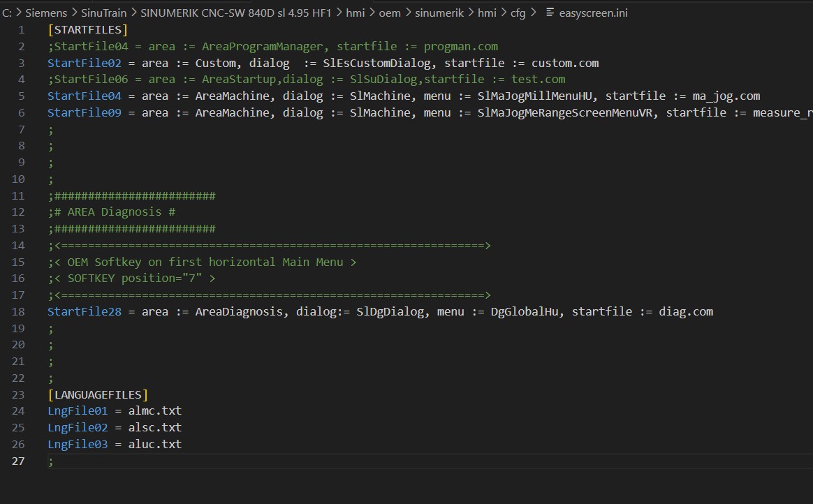Click the AreaDiagnosis text
Viewport: 813px width, 504px height.
pos(239,312)
